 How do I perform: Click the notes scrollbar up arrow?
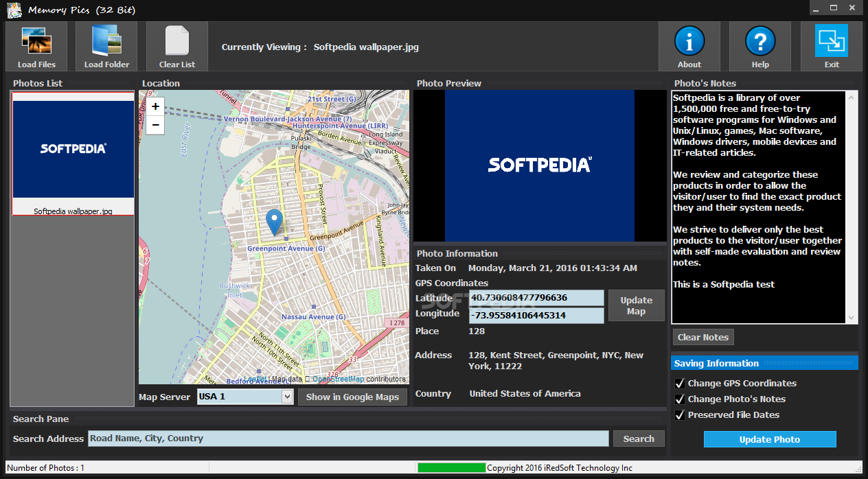852,97
